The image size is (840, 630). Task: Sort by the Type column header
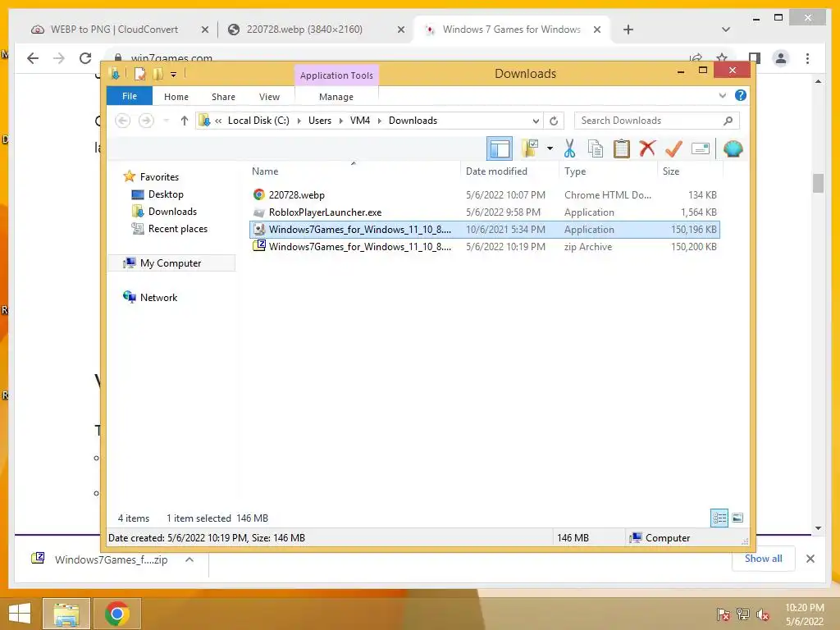pos(608,171)
